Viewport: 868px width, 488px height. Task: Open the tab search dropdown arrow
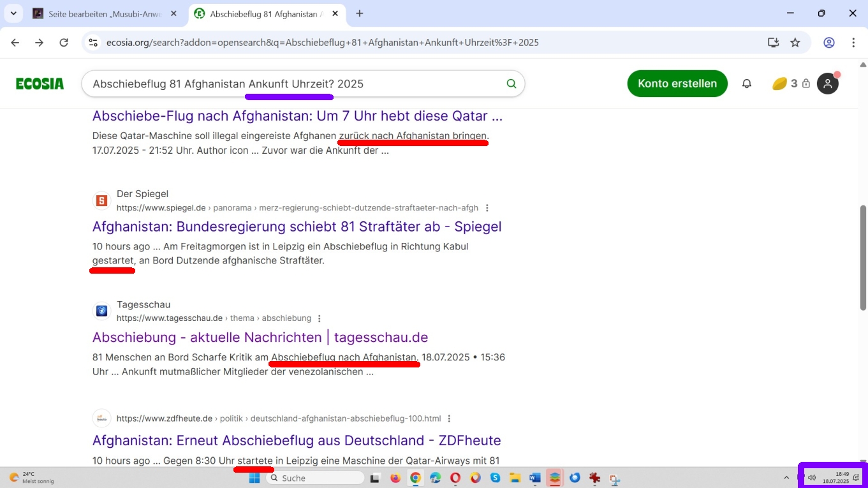point(13,13)
